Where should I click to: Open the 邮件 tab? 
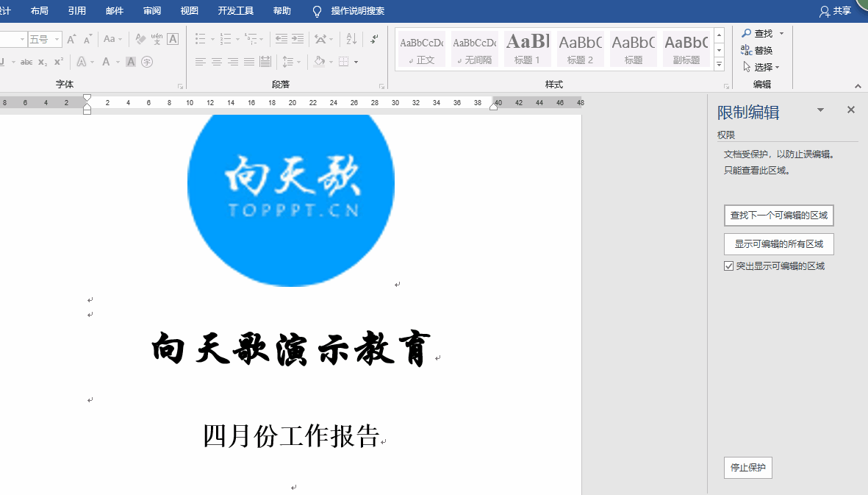coord(115,10)
